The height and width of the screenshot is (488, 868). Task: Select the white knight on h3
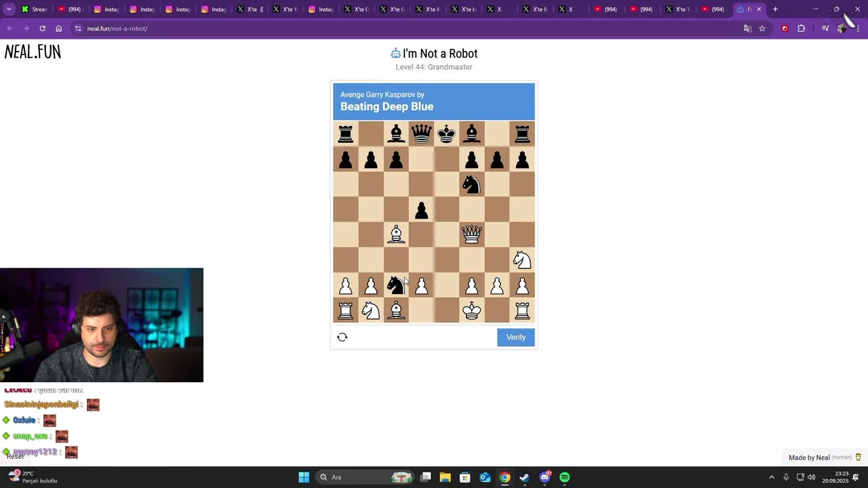click(x=522, y=260)
